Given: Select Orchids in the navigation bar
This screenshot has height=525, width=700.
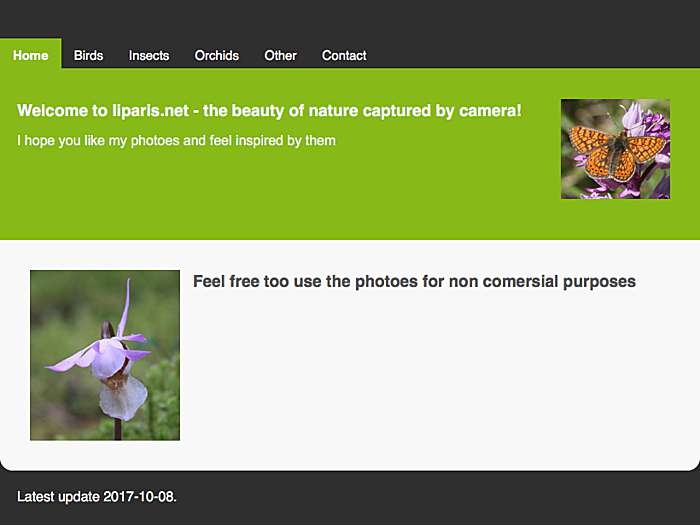Looking at the screenshot, I should tap(217, 55).
